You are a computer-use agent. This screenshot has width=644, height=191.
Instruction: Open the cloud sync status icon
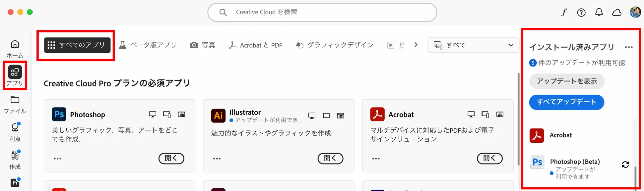[617, 13]
